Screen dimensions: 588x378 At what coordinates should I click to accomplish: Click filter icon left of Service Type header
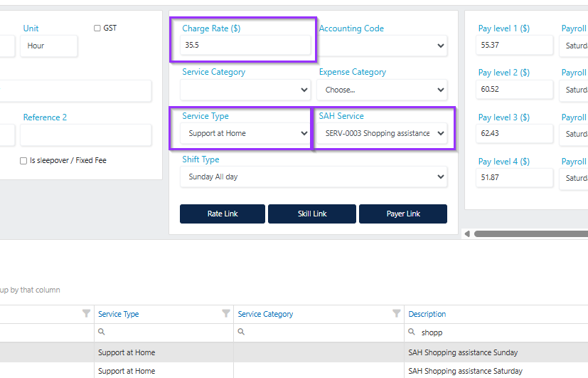point(86,313)
